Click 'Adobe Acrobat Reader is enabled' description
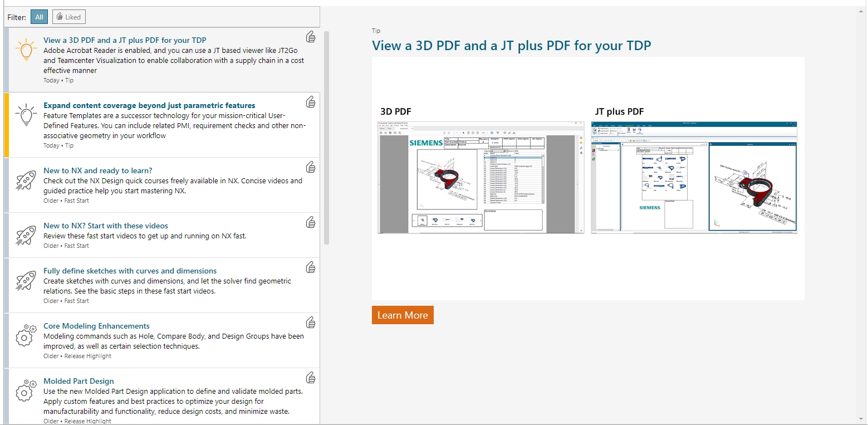Image resolution: width=868 pixels, height=425 pixels. pyautogui.click(x=174, y=60)
